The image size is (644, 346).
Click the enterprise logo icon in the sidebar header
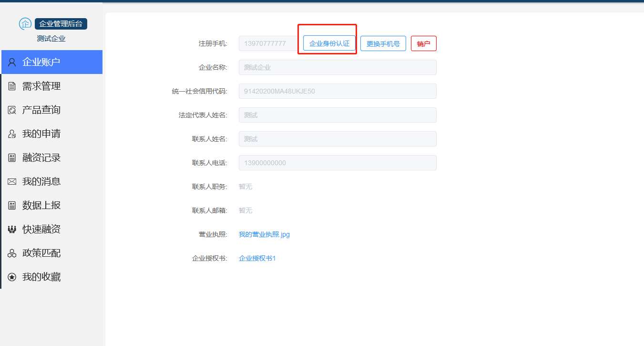point(25,23)
